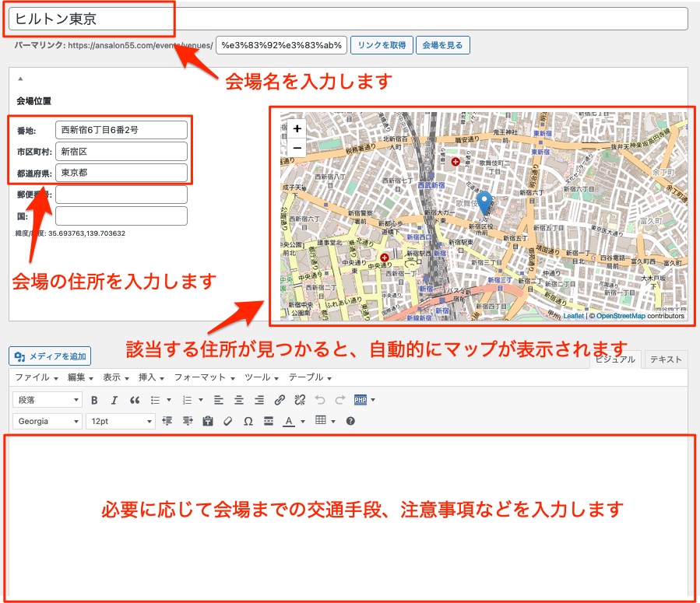This screenshot has width=700, height=603.
Task: Insert a blockquote
Action: (135, 400)
